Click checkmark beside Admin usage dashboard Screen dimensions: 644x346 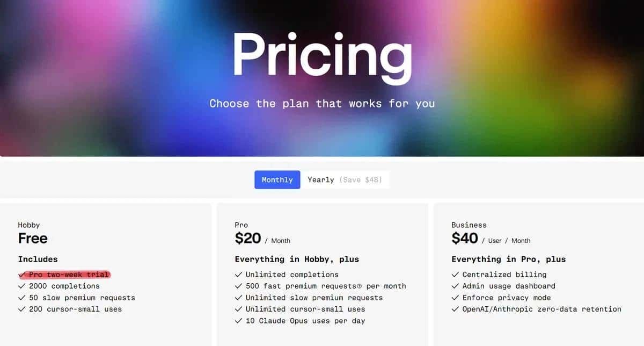[455, 286]
